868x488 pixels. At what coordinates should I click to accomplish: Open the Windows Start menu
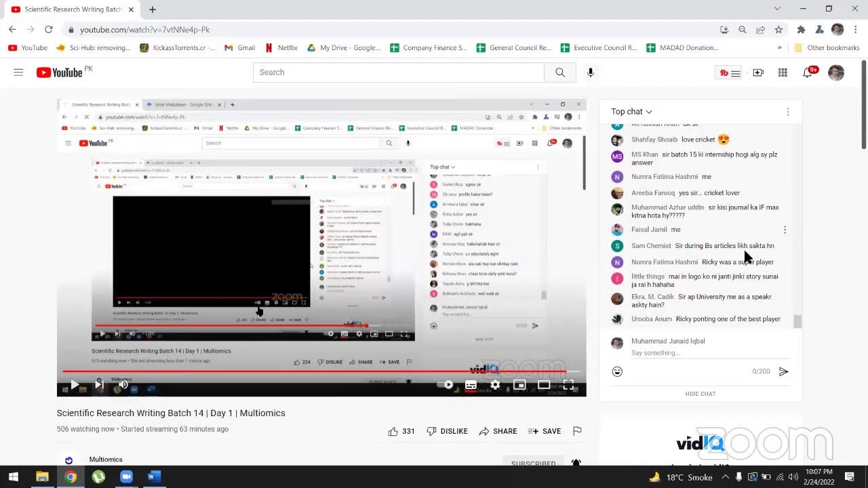(x=14, y=476)
